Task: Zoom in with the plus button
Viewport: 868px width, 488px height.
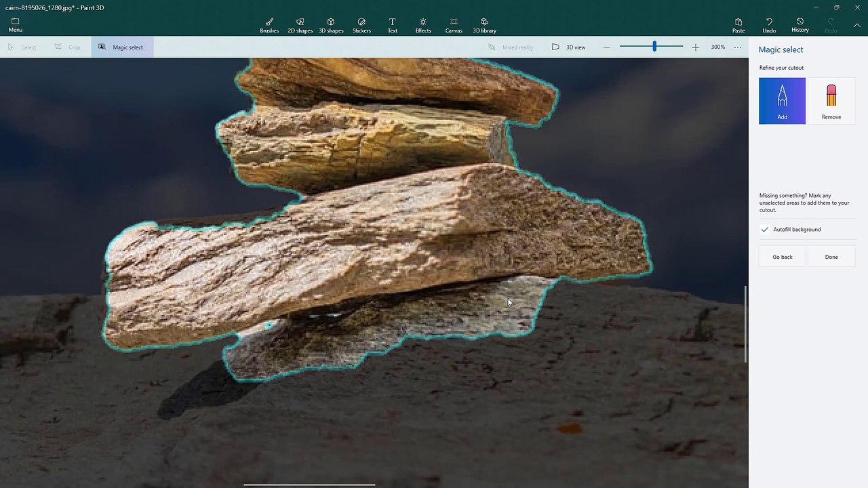Action: [x=695, y=47]
